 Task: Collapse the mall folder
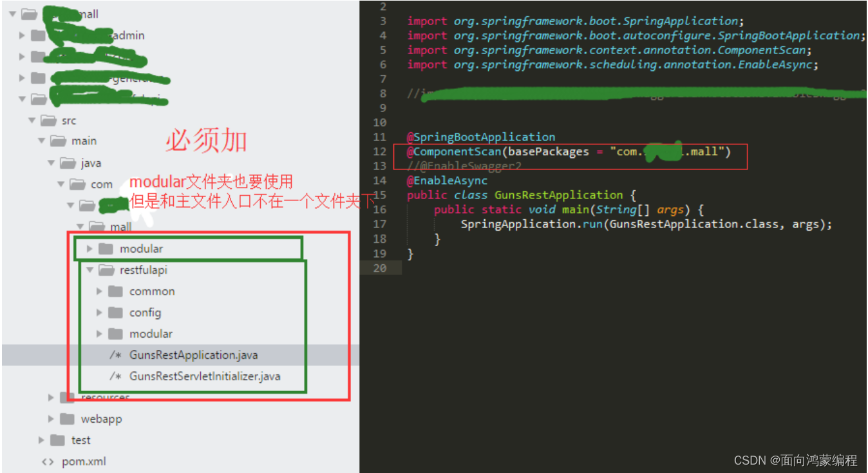(x=80, y=227)
